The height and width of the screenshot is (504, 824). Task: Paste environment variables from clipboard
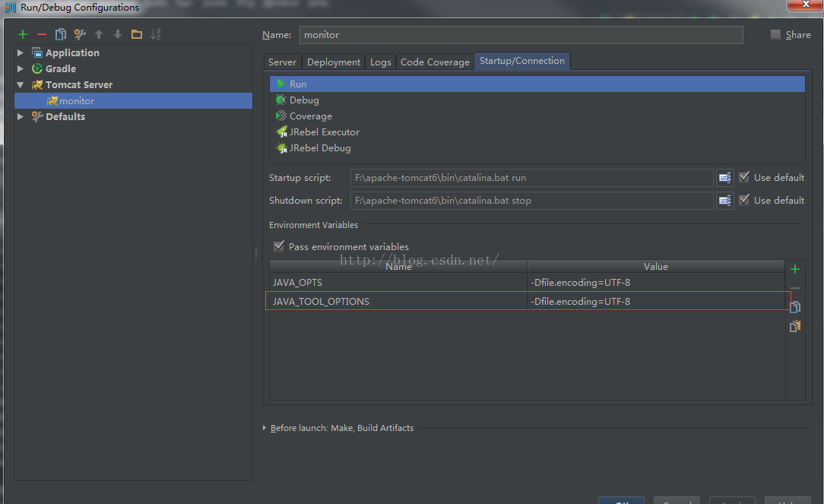pos(795,326)
